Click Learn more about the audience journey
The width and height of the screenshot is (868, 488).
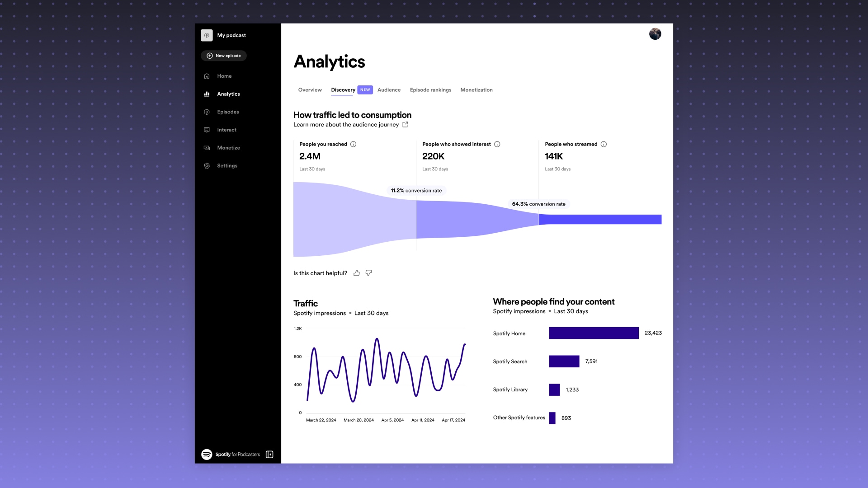coord(346,124)
